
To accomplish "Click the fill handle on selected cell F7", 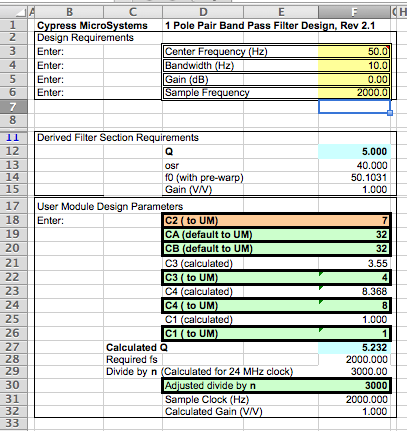I will [390, 113].
